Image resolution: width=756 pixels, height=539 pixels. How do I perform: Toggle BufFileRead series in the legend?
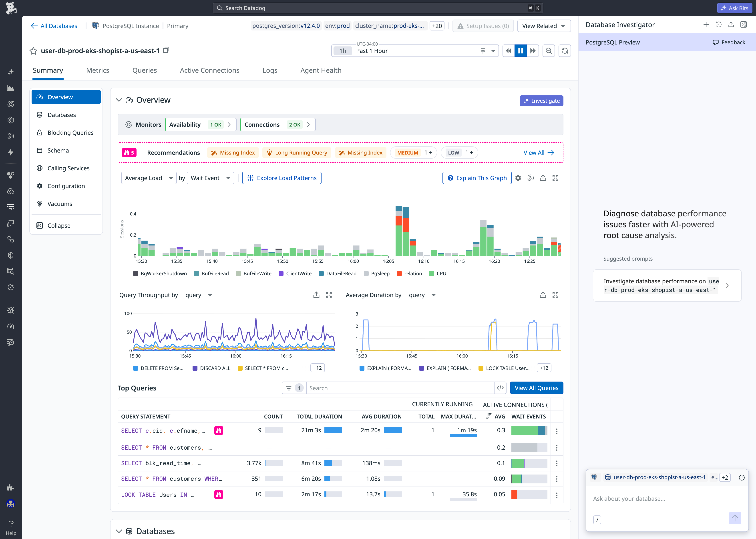[x=211, y=274]
